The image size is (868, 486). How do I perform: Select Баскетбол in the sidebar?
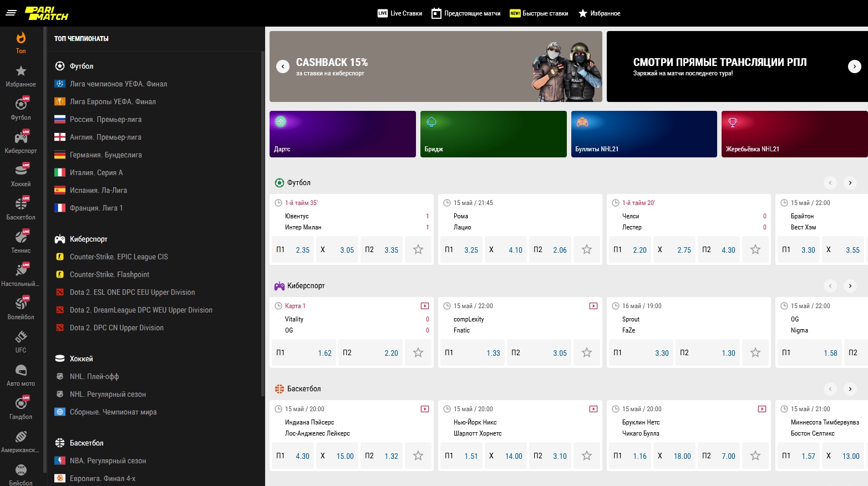(x=21, y=209)
